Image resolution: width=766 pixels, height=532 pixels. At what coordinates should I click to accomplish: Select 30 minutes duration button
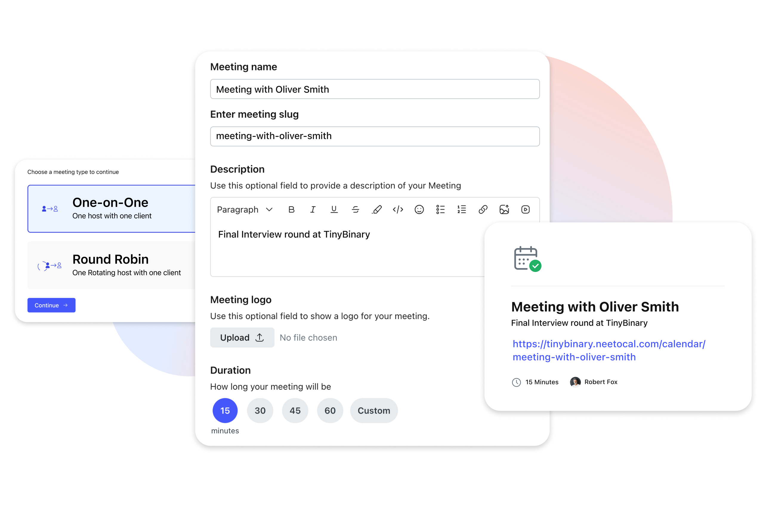[260, 410]
